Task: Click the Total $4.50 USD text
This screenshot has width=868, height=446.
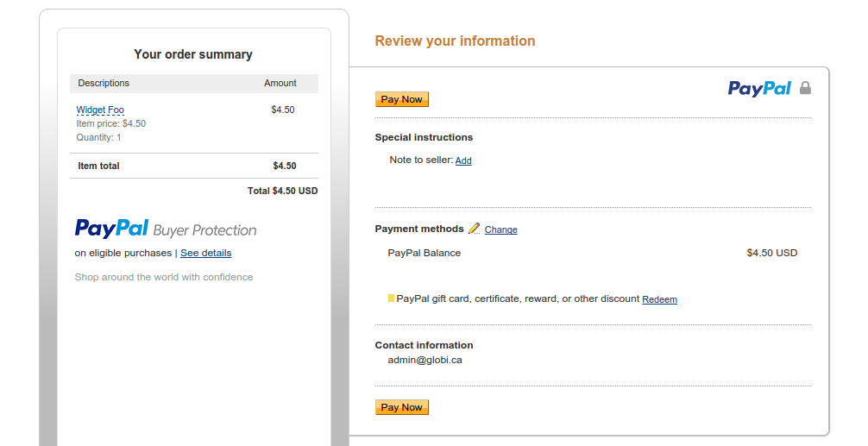Action: [282, 191]
